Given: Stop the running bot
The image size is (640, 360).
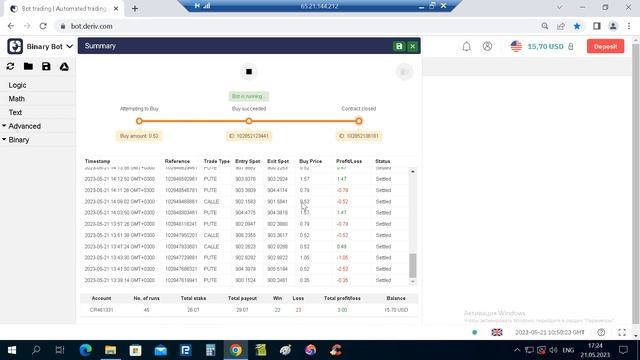Looking at the screenshot, I should pos(249,72).
